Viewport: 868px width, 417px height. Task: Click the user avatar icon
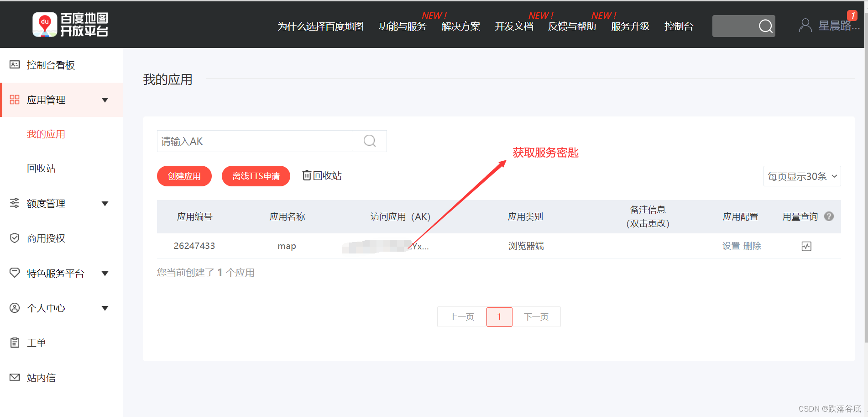pos(805,26)
